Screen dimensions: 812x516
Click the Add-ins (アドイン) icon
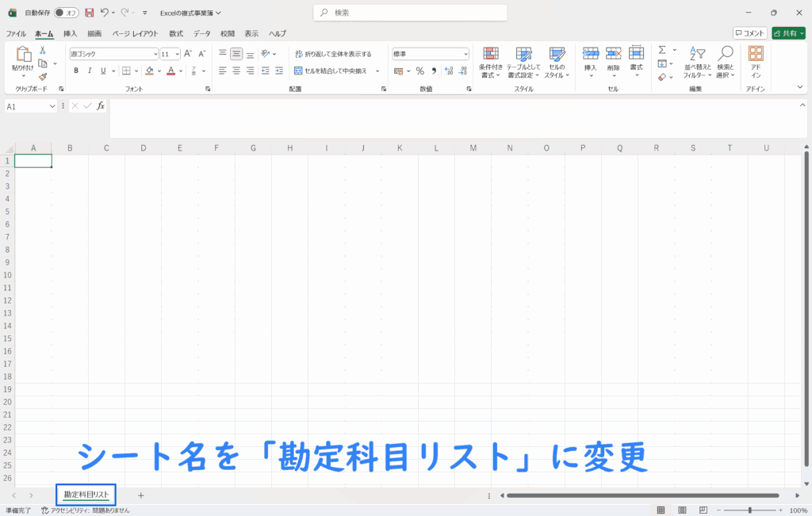(x=756, y=62)
